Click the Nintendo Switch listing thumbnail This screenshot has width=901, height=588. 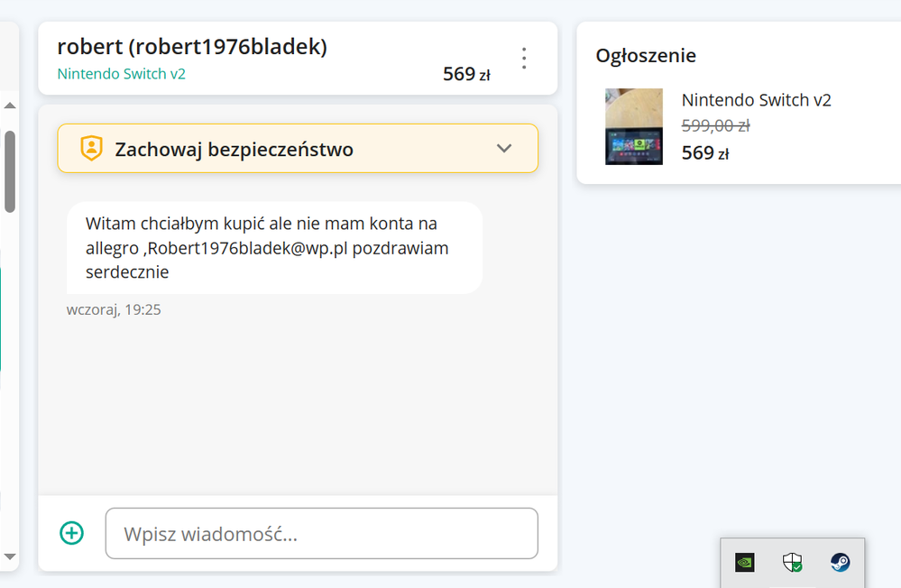[634, 126]
